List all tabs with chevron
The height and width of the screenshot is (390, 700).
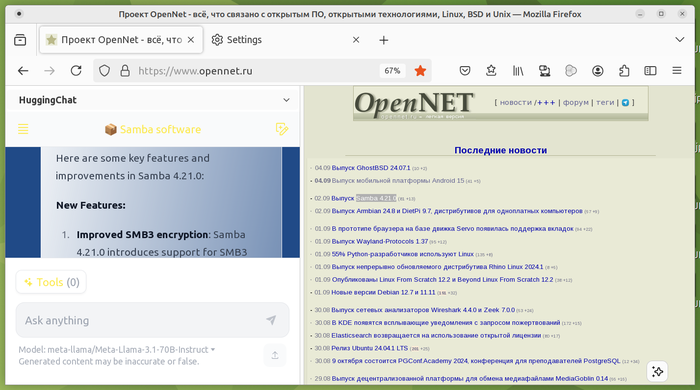pyautogui.click(x=679, y=40)
